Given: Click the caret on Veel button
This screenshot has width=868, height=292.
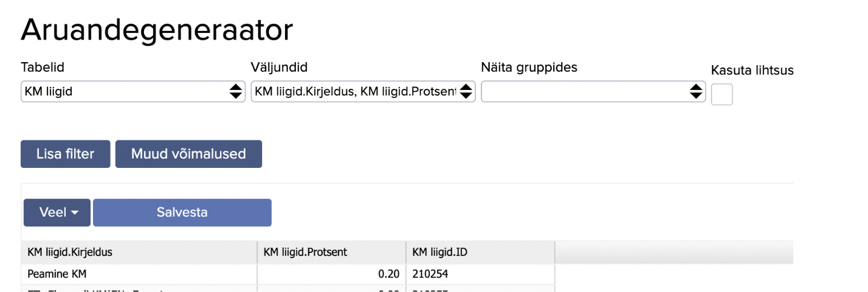Looking at the screenshot, I should (x=75, y=213).
